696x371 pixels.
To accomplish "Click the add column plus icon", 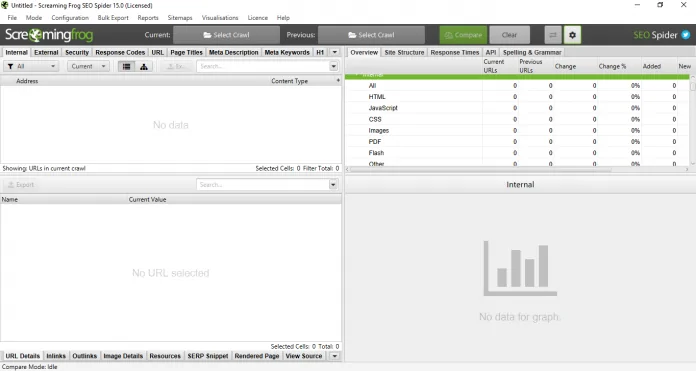I will [x=338, y=81].
